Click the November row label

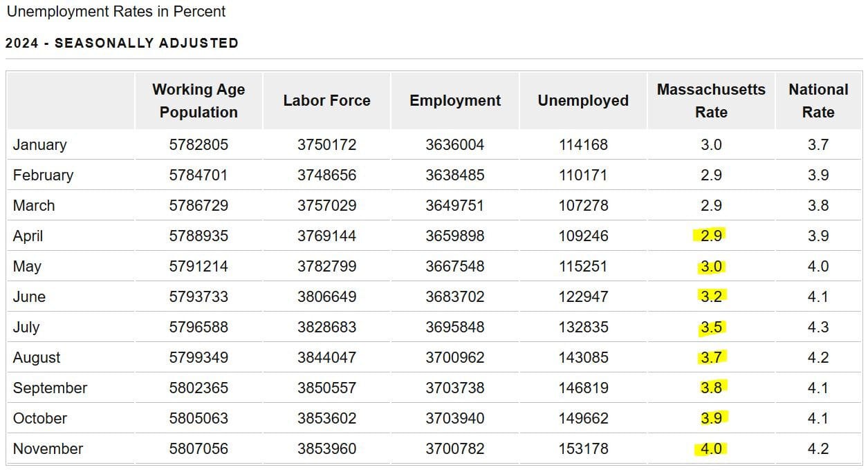click(x=48, y=449)
